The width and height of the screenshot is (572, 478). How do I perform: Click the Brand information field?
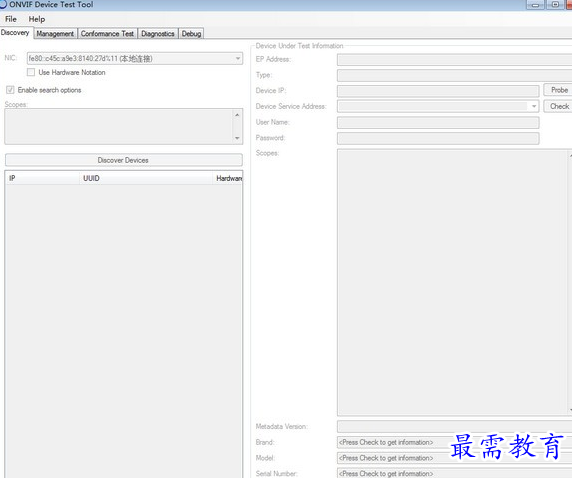(454, 442)
